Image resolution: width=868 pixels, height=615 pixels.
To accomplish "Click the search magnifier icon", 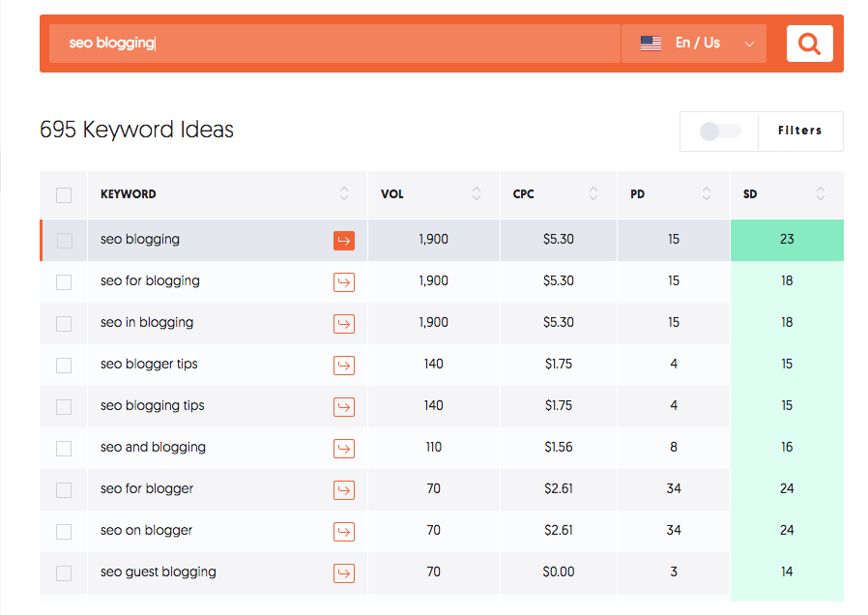I will pos(809,43).
